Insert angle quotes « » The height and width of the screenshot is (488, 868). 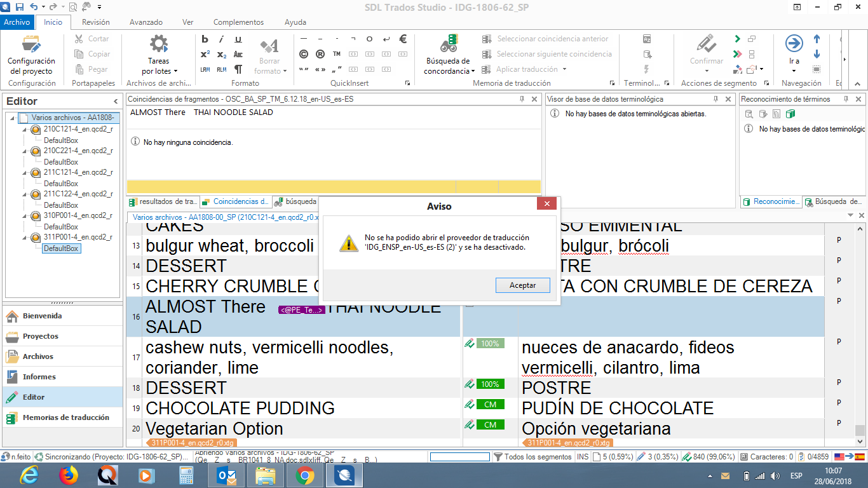[320, 69]
